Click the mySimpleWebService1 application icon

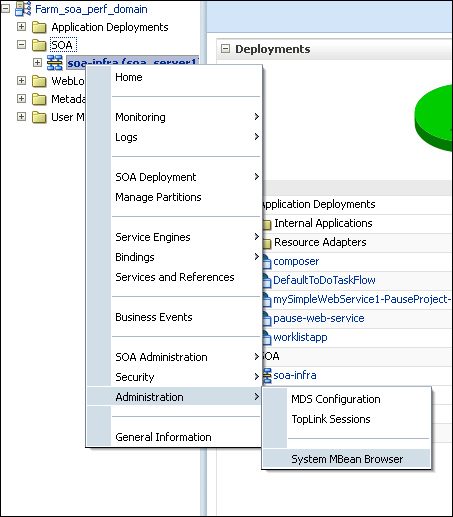point(267,300)
